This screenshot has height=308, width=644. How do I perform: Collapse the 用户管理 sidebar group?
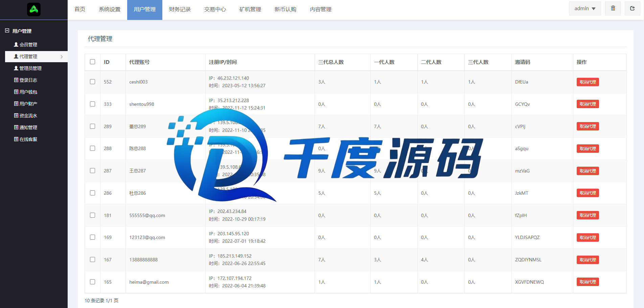click(7, 31)
